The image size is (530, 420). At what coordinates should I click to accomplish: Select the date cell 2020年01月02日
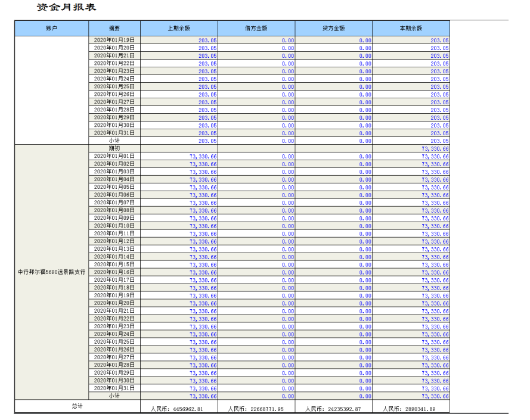click(x=114, y=164)
